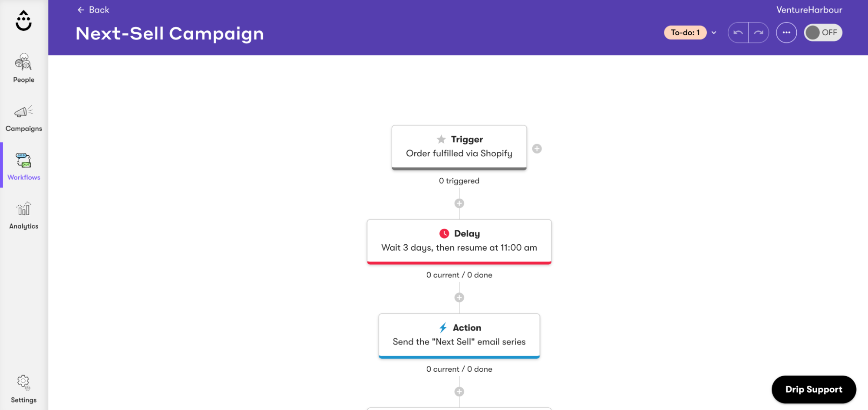The image size is (868, 410).
Task: Open the Next-Sell Campaign title
Action: [170, 33]
